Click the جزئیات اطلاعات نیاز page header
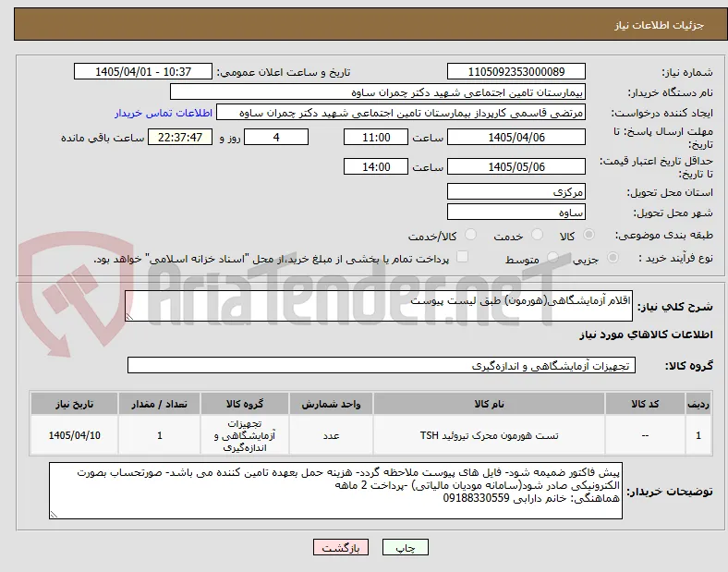Image resolution: width=728 pixels, height=572 pixels. (x=659, y=25)
